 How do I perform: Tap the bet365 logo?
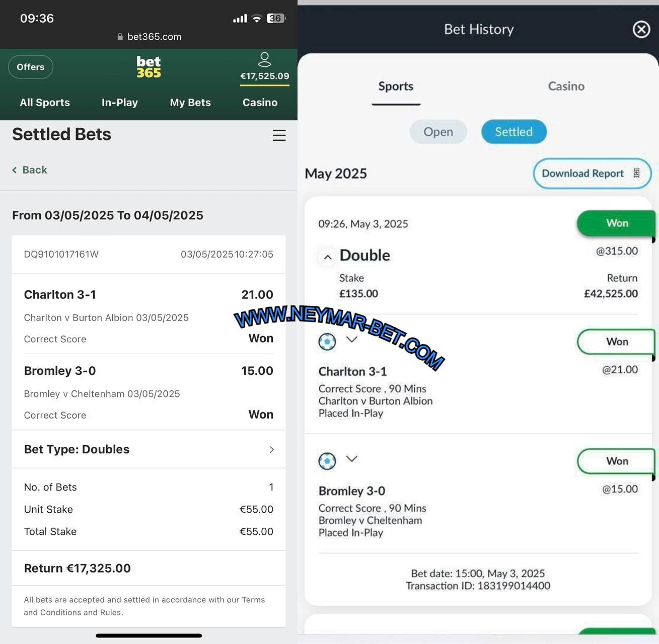point(149,67)
